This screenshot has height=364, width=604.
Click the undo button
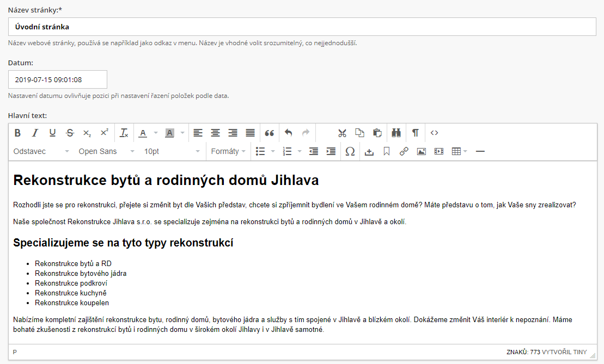coord(288,133)
